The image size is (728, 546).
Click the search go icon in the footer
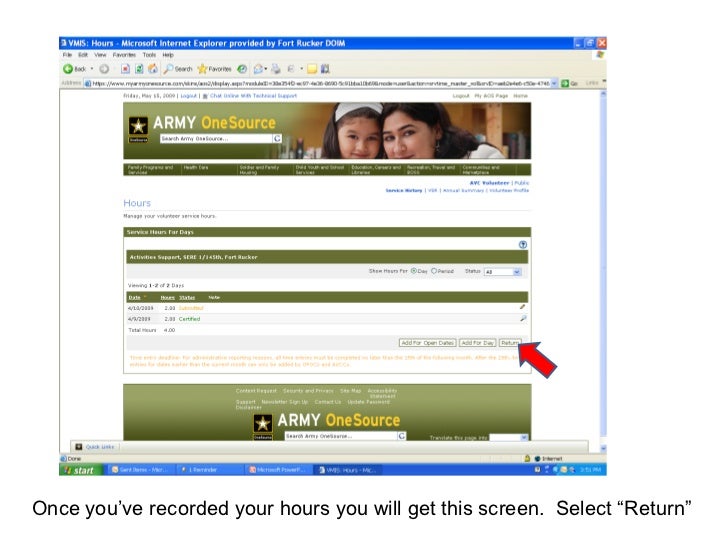[x=402, y=436]
